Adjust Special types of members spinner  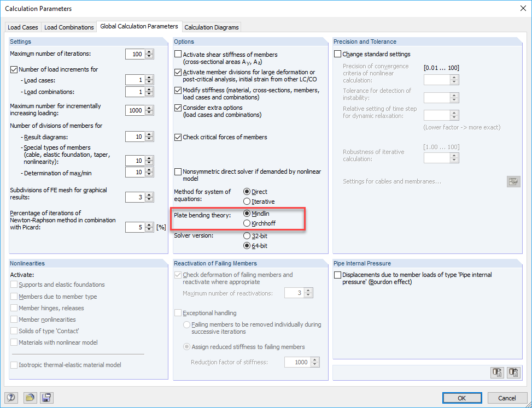click(149, 161)
